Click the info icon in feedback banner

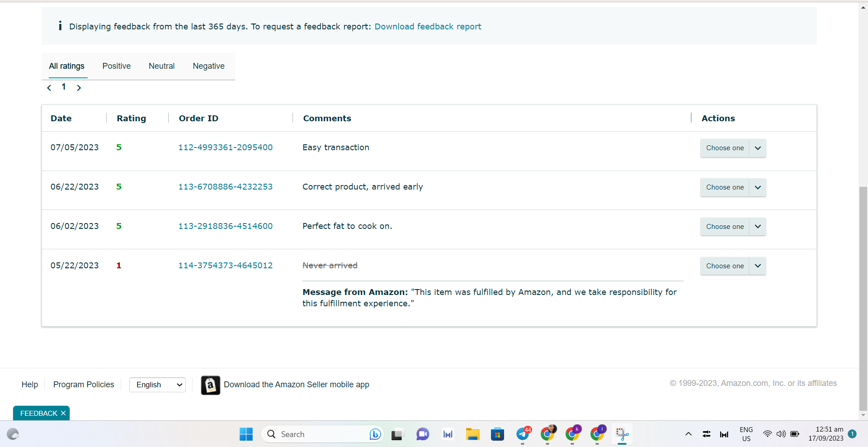(60, 26)
